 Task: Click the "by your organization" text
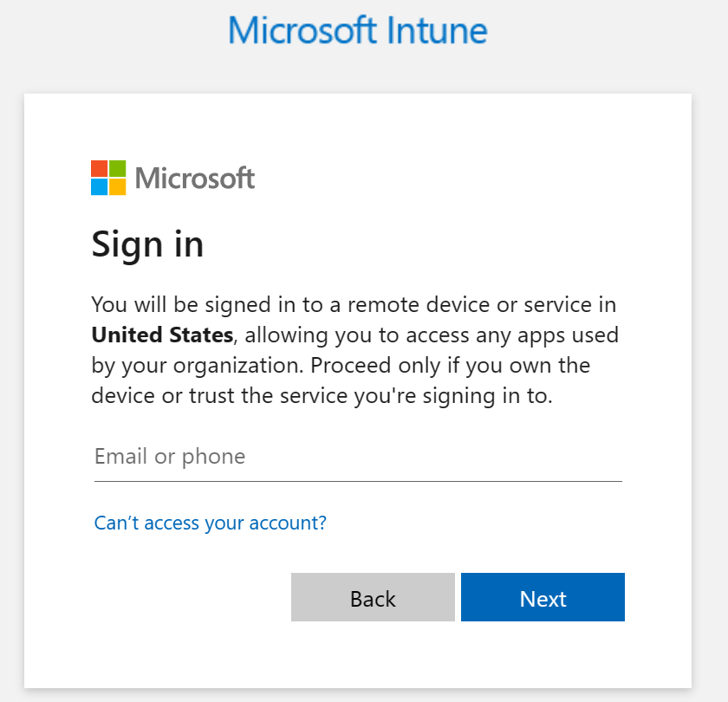click(x=195, y=366)
